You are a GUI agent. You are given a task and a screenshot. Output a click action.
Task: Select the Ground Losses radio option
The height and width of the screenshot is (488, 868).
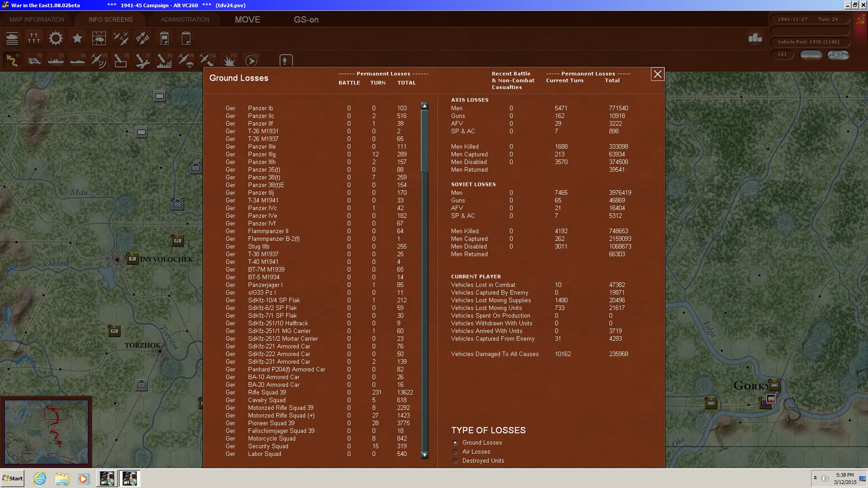(x=455, y=443)
